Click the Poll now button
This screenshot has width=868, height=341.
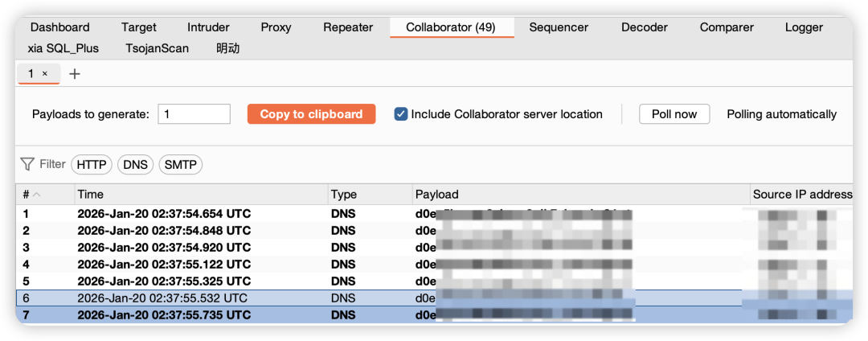pos(674,114)
